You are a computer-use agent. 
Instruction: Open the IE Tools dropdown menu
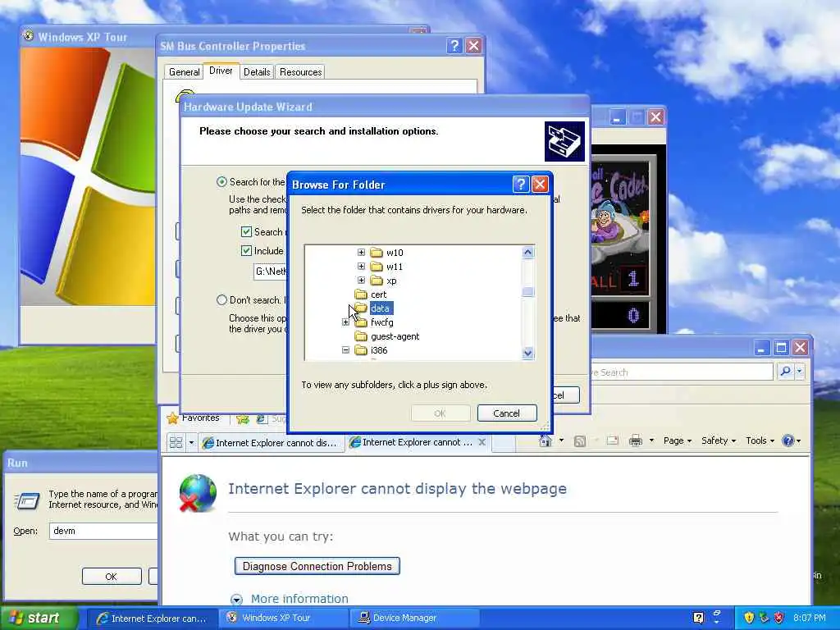click(760, 441)
